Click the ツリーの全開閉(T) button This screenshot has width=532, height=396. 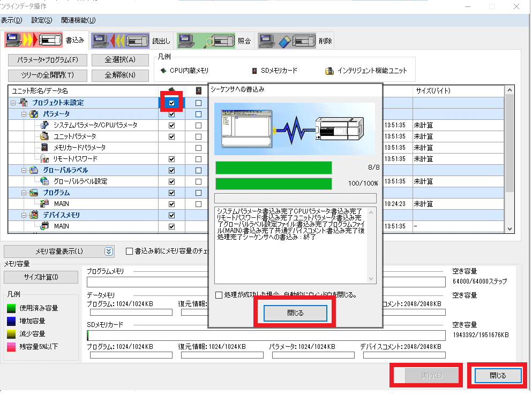[48, 75]
